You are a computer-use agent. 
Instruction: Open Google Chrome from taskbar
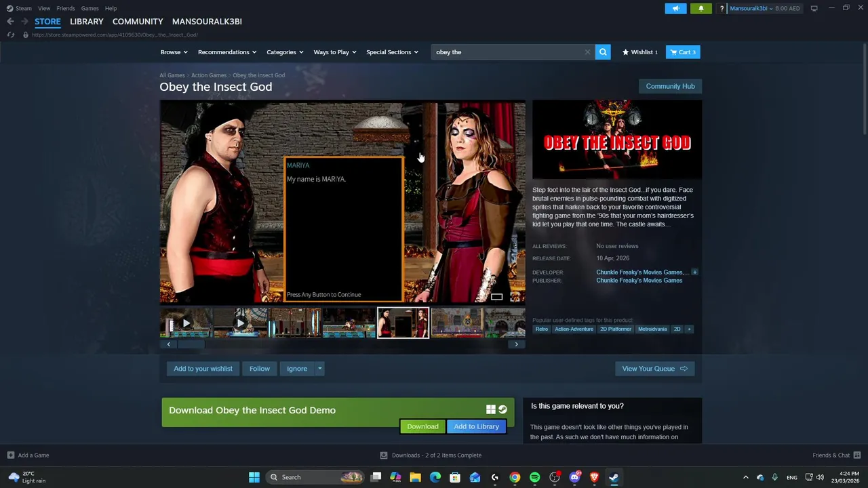[515, 477]
